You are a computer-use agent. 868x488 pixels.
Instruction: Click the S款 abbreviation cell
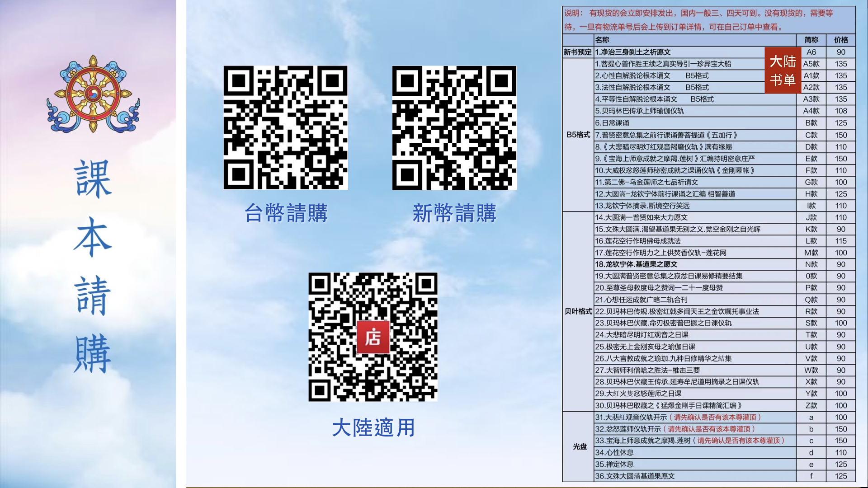(811, 323)
